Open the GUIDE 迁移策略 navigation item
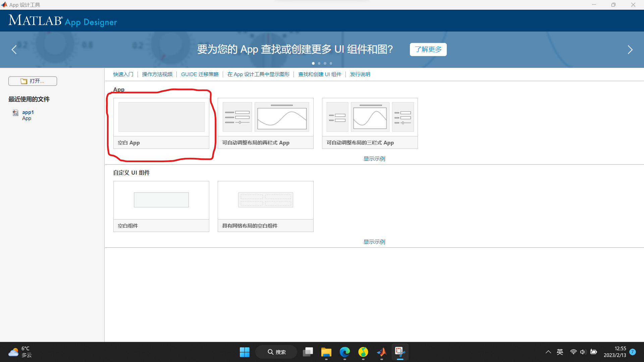Screen dimensions: 644x362 pyautogui.click(x=200, y=74)
